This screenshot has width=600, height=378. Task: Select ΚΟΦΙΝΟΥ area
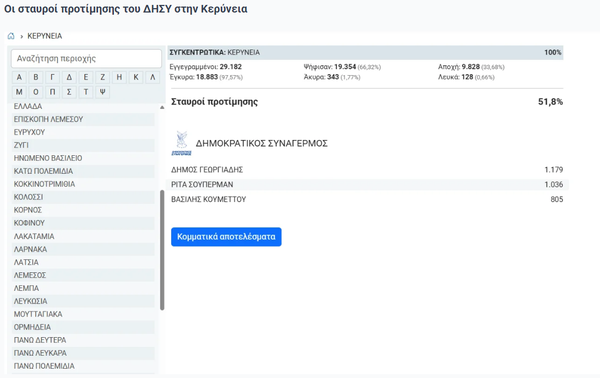(83, 223)
